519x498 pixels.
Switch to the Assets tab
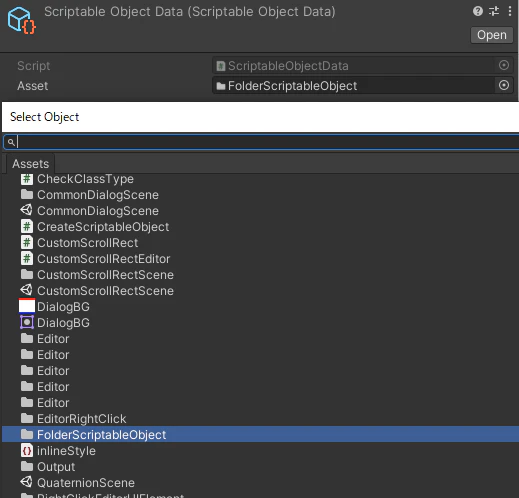coord(30,164)
